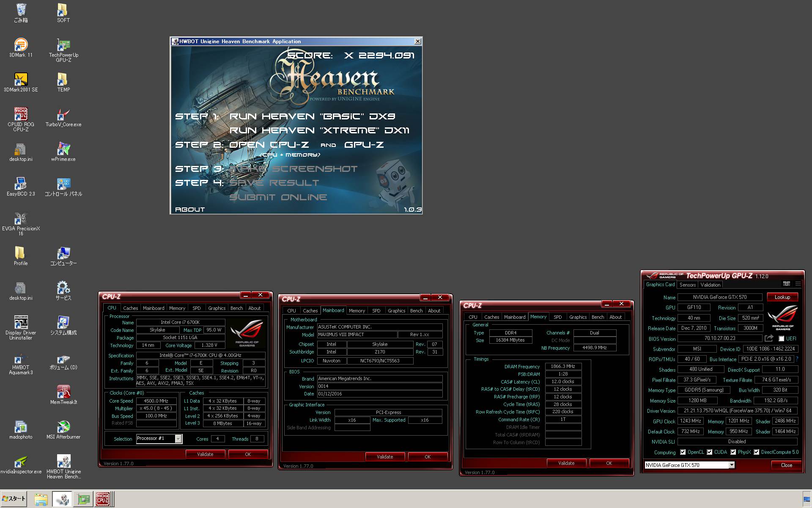The width and height of the screenshot is (812, 508).
Task: Click the GPU-Z BIOS Version field
Action: pyautogui.click(x=720, y=338)
